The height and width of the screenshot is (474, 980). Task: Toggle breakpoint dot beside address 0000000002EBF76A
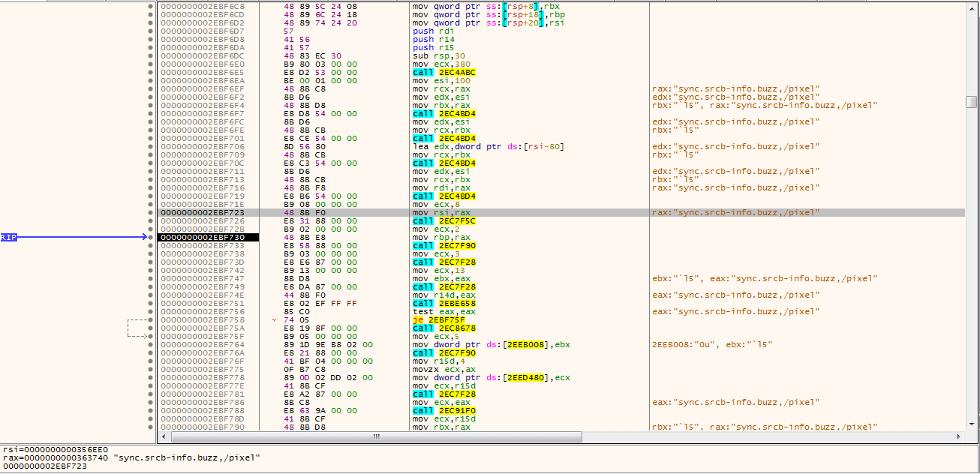tap(151, 352)
